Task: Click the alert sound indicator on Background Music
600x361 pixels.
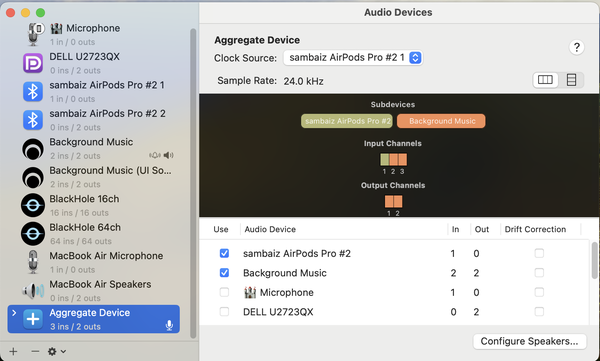Action: click(155, 155)
